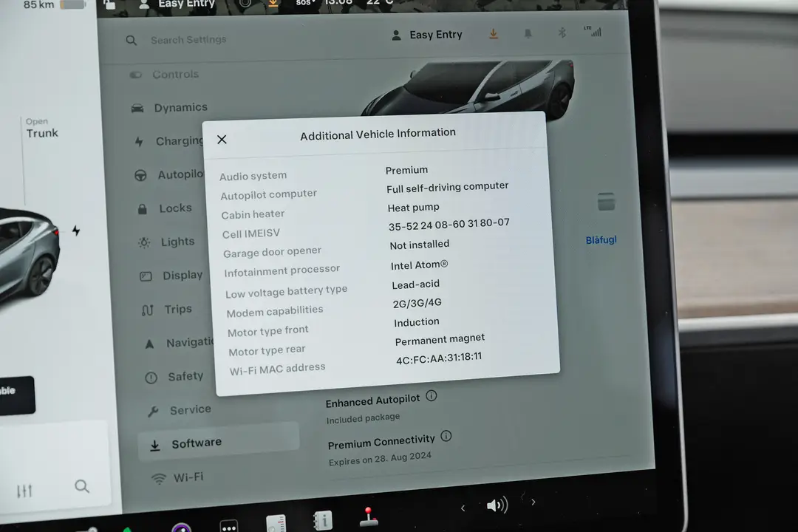The image size is (798, 532).
Task: Open the arcade joystick icon in dock
Action: pyautogui.click(x=369, y=517)
